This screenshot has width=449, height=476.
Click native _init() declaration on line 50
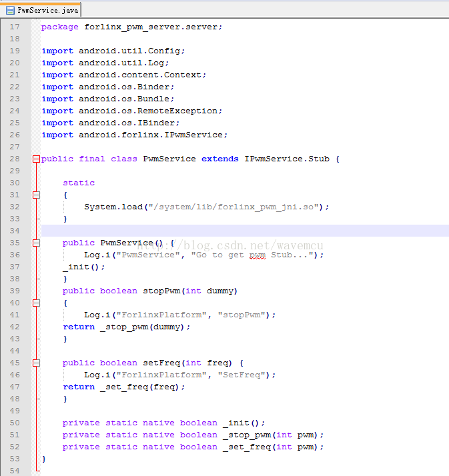pos(163,423)
